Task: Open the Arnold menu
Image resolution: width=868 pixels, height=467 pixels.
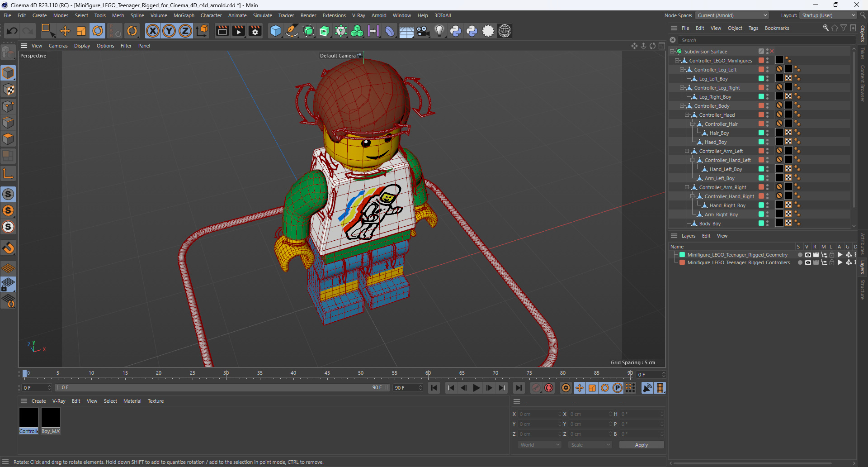Action: tap(379, 15)
